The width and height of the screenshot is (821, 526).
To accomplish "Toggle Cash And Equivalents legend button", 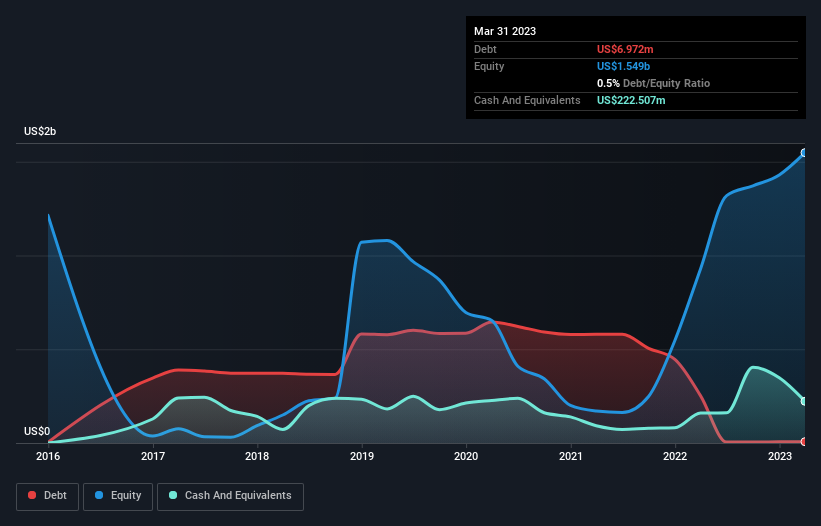I will coord(230,496).
